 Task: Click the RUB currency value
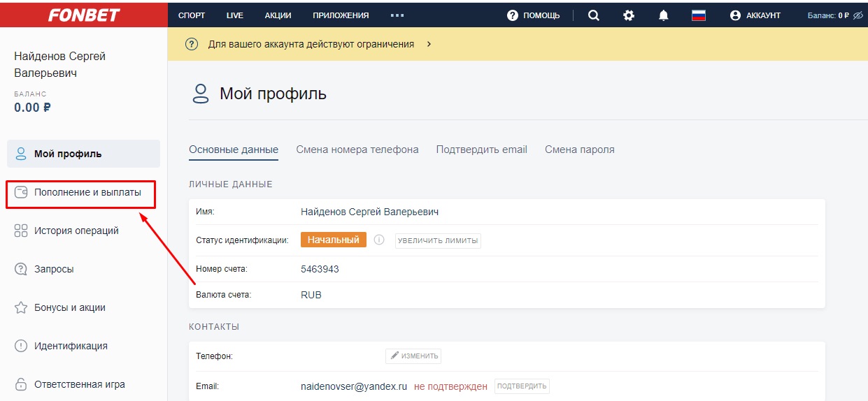coord(311,295)
